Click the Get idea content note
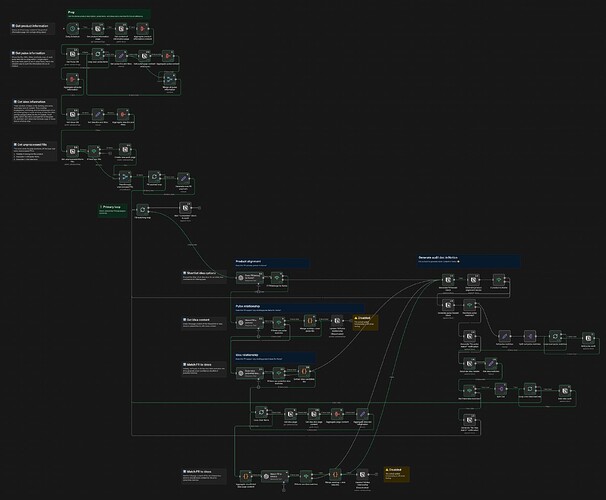 pyautogui.click(x=204, y=323)
